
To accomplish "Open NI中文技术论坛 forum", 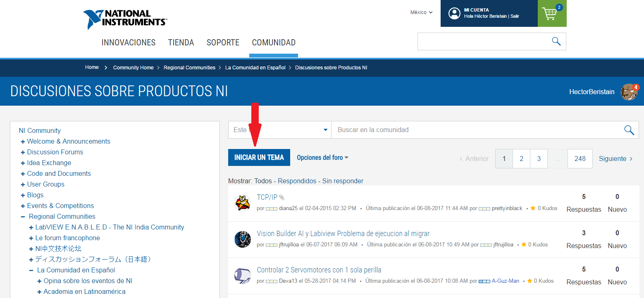I will point(58,249).
